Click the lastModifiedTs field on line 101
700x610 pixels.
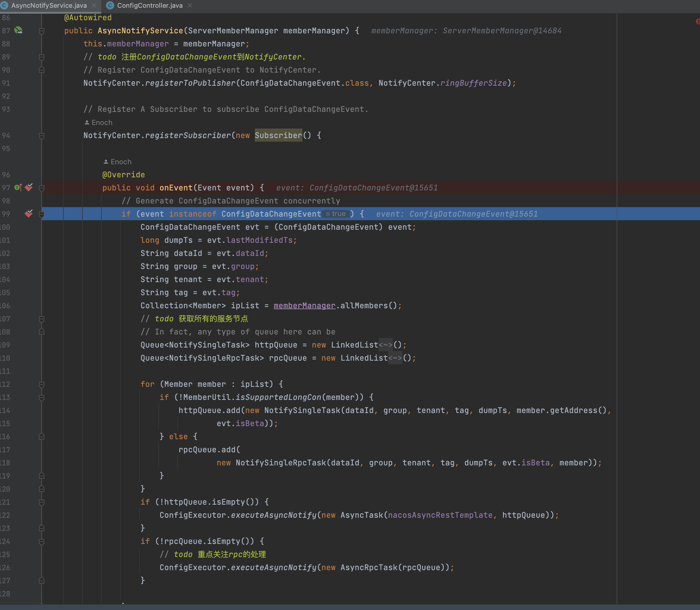point(260,240)
